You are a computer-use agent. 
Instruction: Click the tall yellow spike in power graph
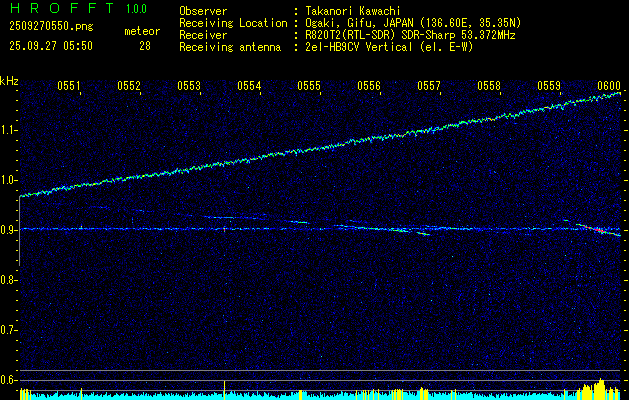[x=225, y=388]
